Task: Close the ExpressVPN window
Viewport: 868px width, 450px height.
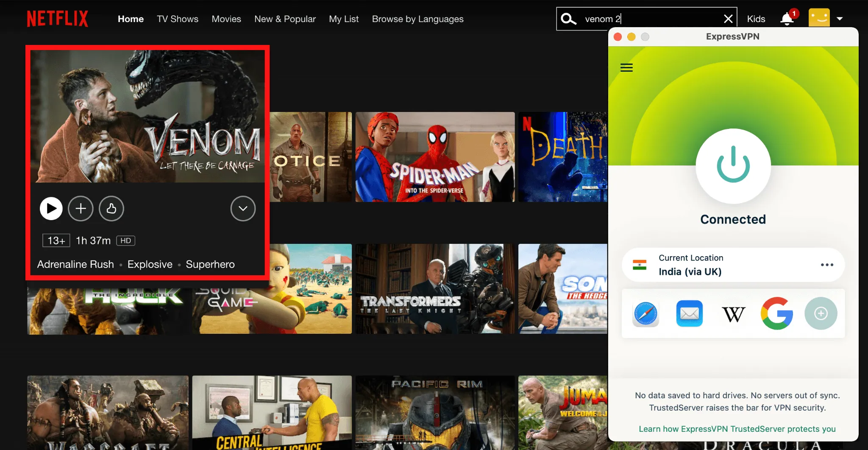Action: 618,37
